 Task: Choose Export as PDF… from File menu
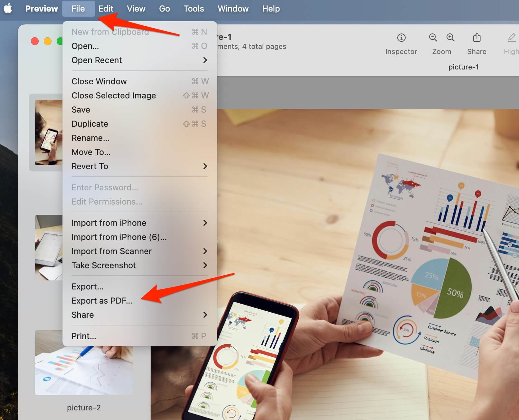click(x=102, y=301)
